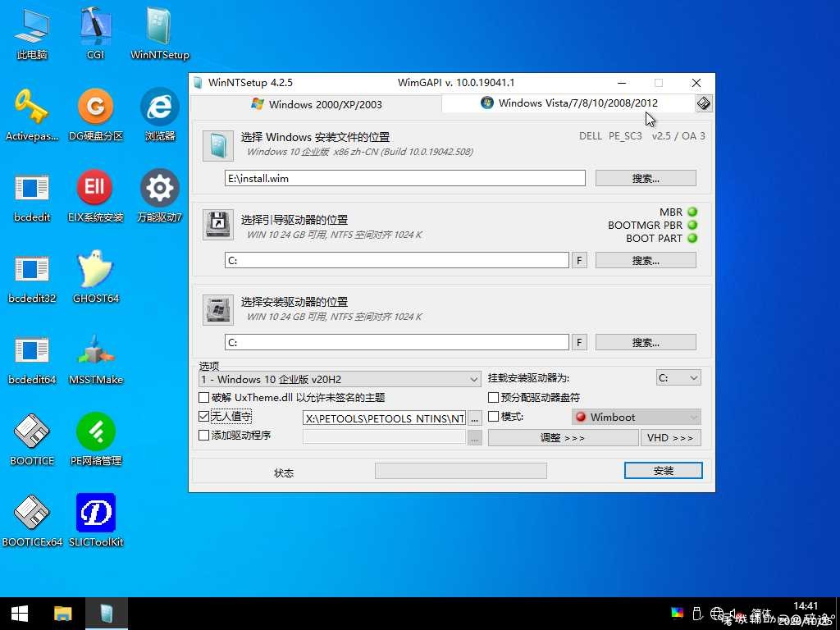Click 搜索 for the install drive location

646,342
